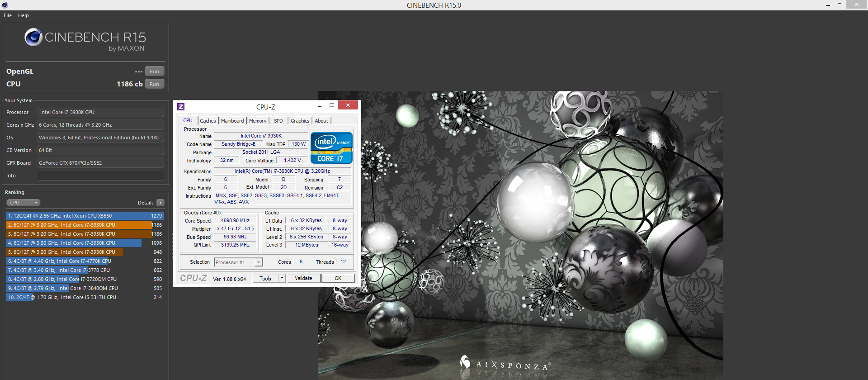The height and width of the screenshot is (380, 868).
Task: Click the CPU score 1186 cb
Action: pyautogui.click(x=129, y=84)
